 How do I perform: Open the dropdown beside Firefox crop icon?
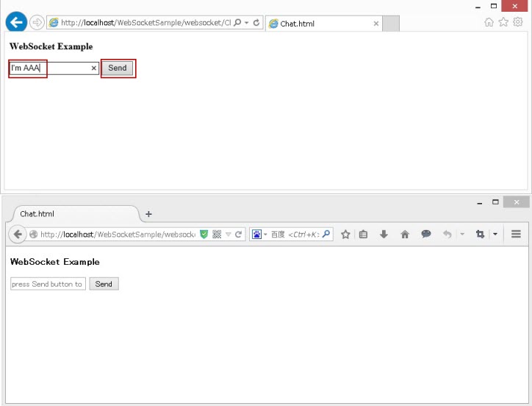(x=495, y=234)
